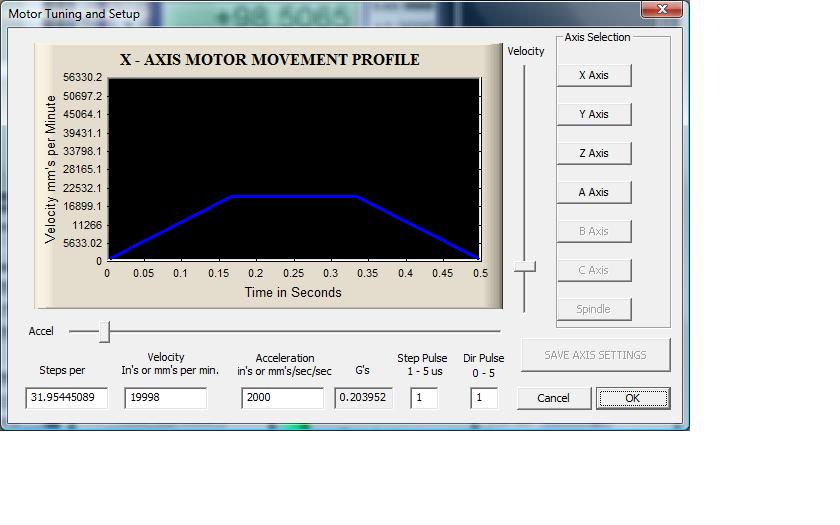Click the Steps per input field
This screenshot has height=525, width=840.
pyautogui.click(x=66, y=398)
